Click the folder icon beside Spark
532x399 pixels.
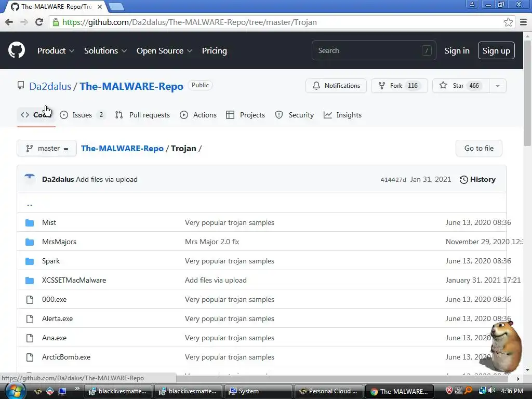point(30,261)
